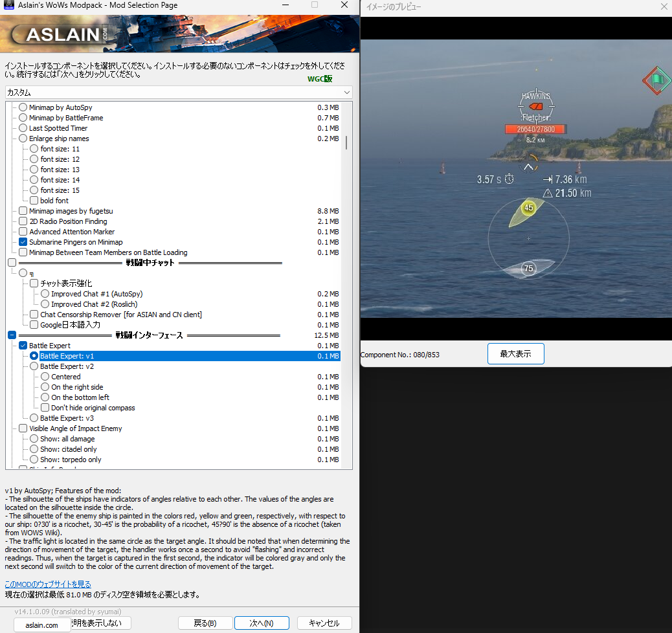Image resolution: width=672 pixels, height=633 pixels.
Task: Enable the Chat Censorship Remover mod
Action: tap(34, 315)
